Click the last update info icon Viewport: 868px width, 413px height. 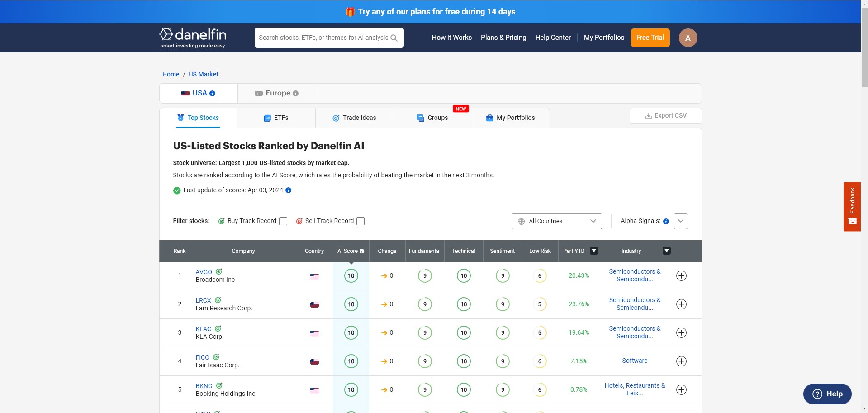(288, 190)
